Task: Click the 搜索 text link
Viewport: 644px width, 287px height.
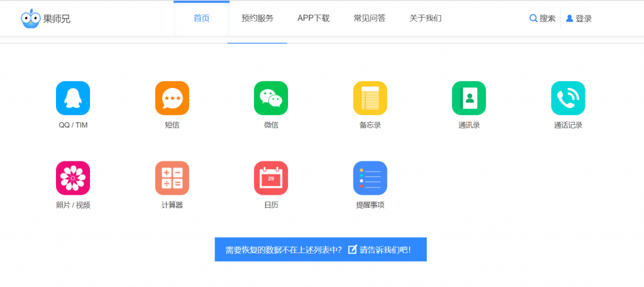Action: [548, 18]
